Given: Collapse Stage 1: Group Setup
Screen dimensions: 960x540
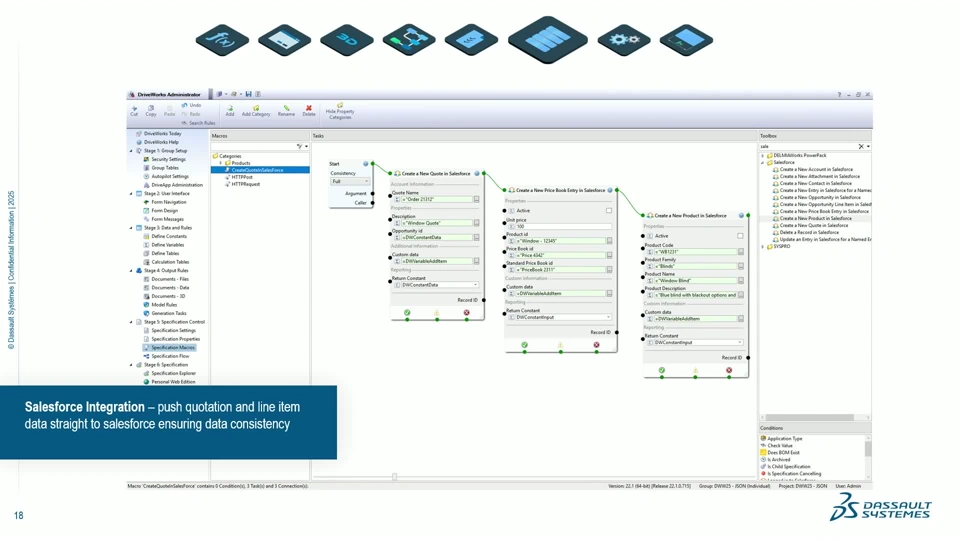Looking at the screenshot, I should 130,151.
